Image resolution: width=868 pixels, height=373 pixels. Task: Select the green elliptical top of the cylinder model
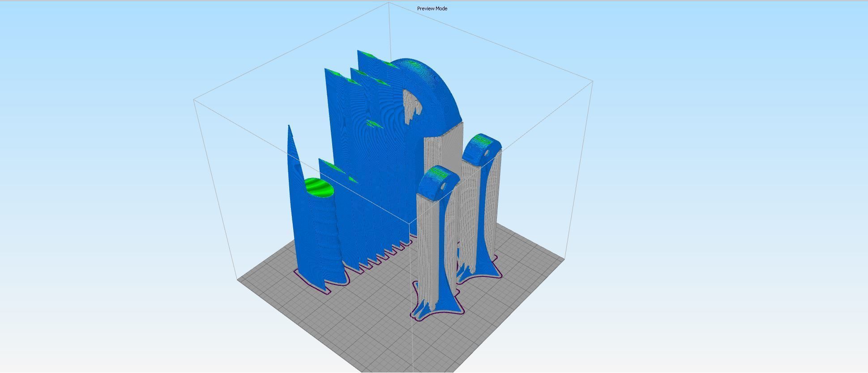point(319,188)
